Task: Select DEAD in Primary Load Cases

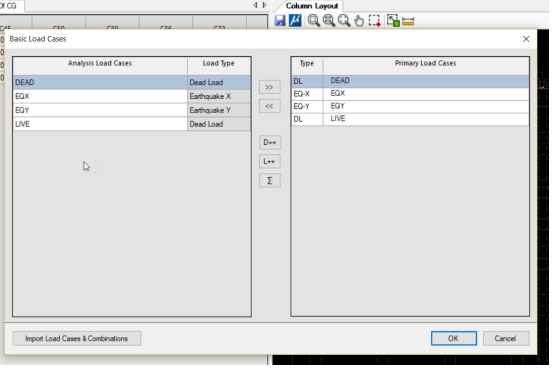Action: pos(426,81)
